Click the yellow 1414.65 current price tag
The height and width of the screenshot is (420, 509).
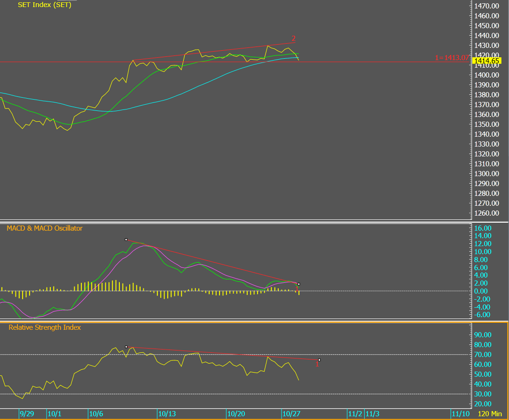click(x=486, y=61)
